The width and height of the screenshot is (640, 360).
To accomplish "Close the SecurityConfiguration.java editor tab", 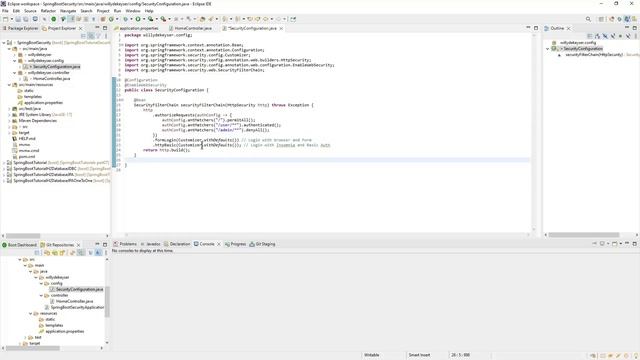I will 281,28.
